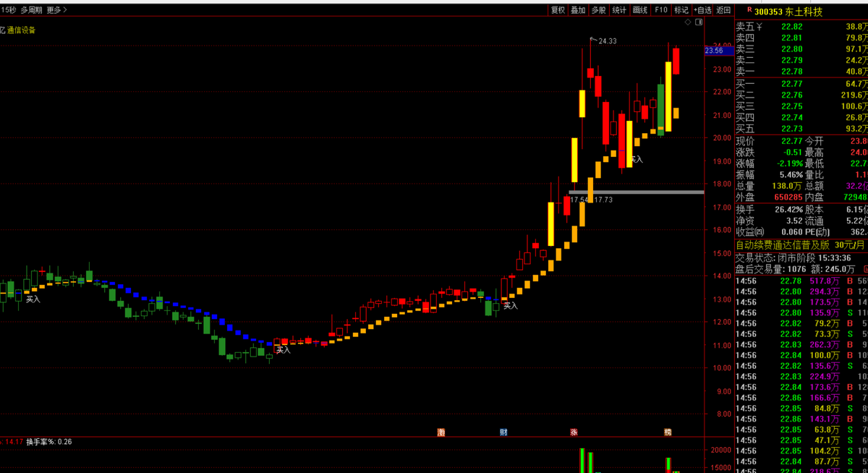The image size is (868, 473).
Task: Select the 15秒 period
Action: tap(8, 10)
